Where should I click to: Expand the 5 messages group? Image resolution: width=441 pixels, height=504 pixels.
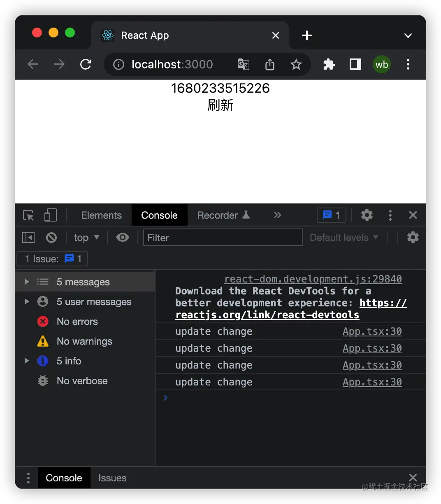(x=27, y=282)
